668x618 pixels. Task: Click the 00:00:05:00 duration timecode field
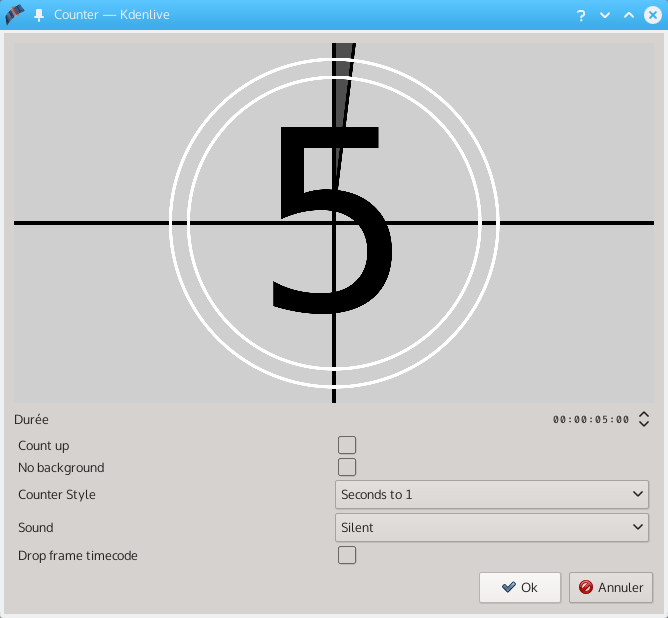591,420
